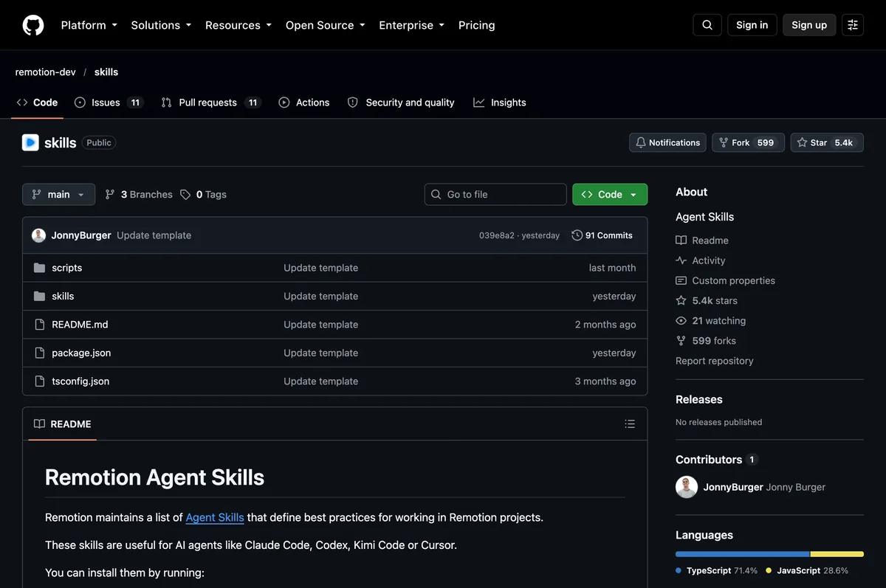This screenshot has height=588, width=886.
Task: Star the skills repository
Action: click(x=827, y=142)
